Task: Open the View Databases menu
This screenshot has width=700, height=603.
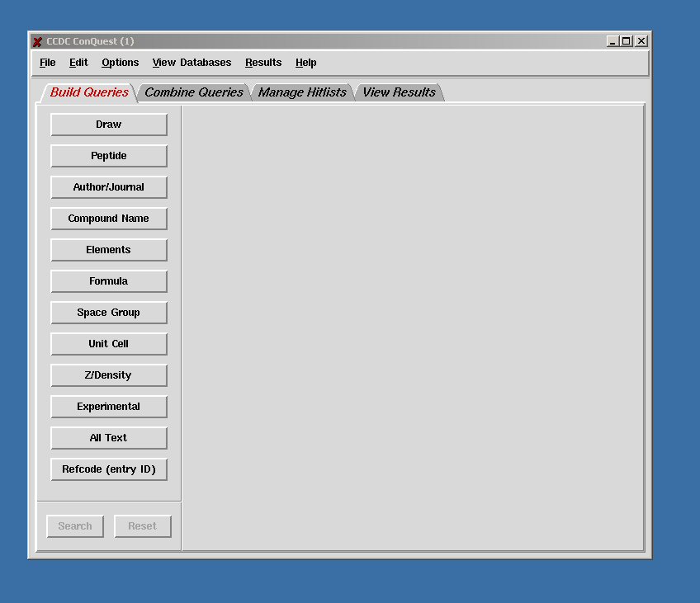Action: [192, 63]
